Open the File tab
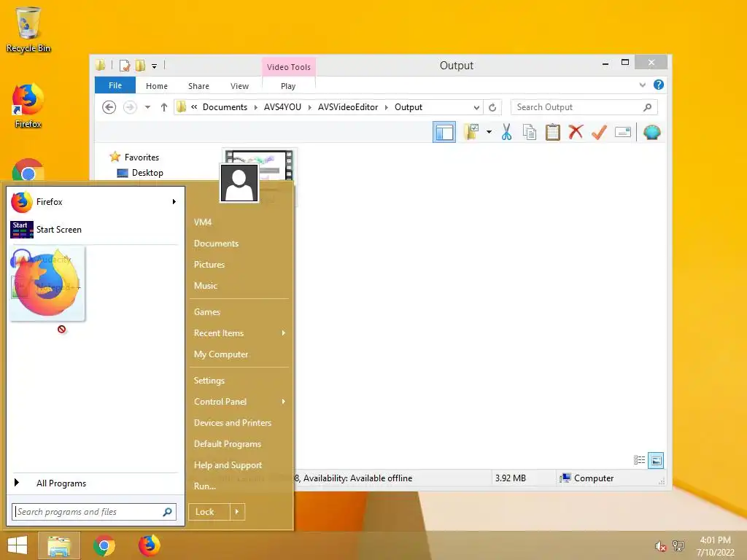The image size is (747, 560). coord(115,85)
